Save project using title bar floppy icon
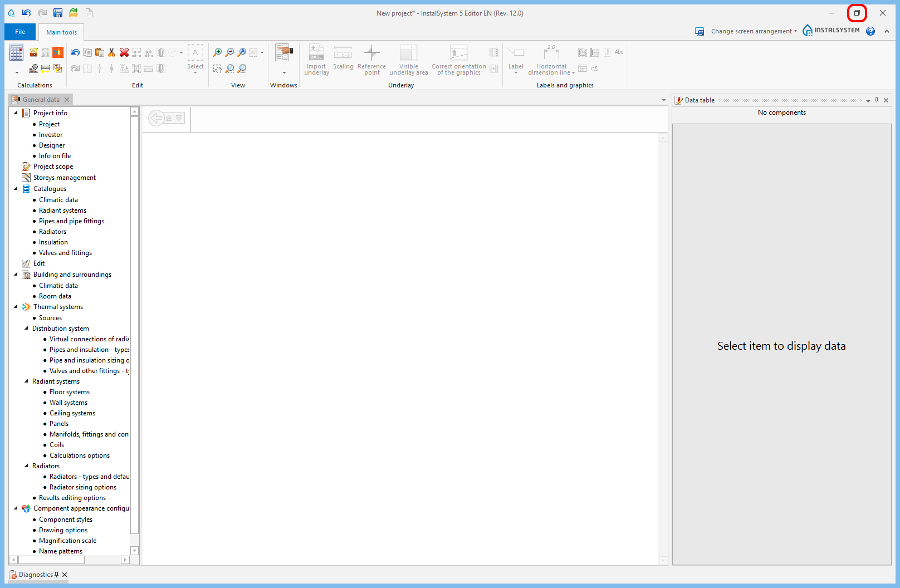This screenshot has width=900, height=588. point(57,13)
